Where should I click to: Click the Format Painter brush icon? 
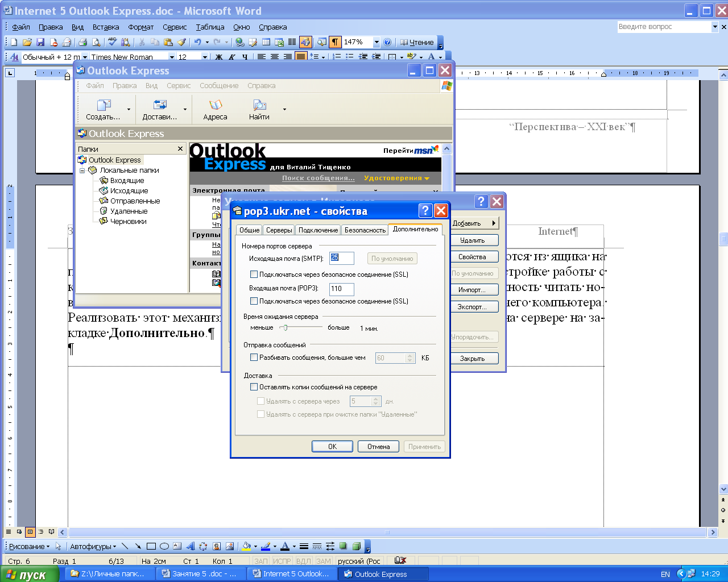point(181,42)
